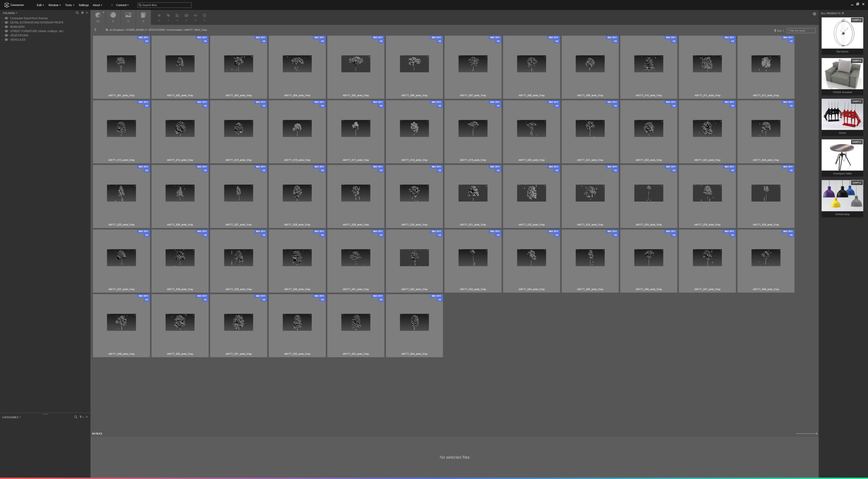Filter by favorites star icon
The image size is (868, 479).
coord(159,16)
